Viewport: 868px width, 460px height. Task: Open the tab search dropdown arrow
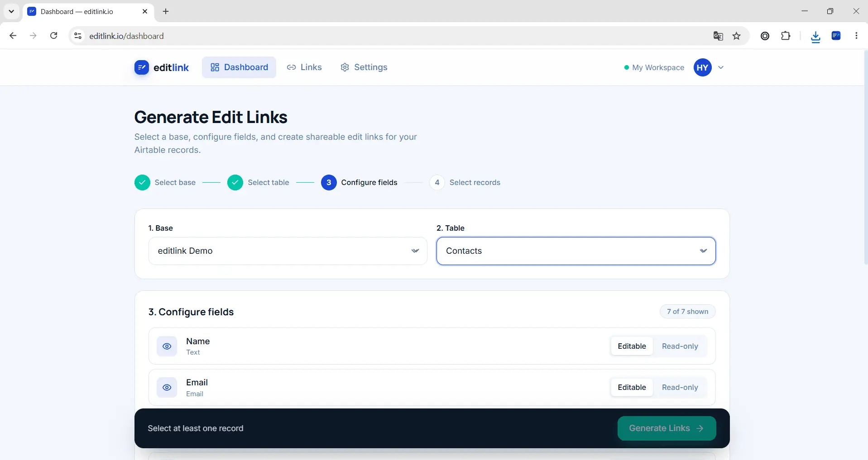(11, 11)
